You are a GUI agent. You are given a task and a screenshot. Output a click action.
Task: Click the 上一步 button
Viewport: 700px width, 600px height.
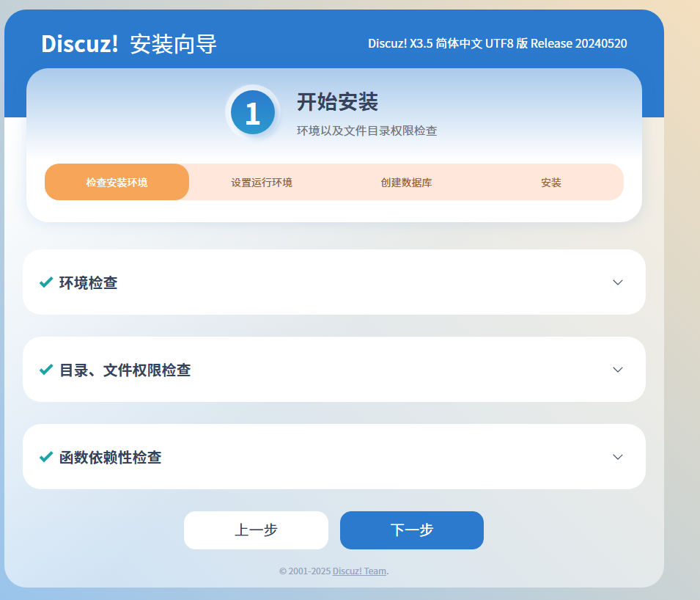pos(256,530)
